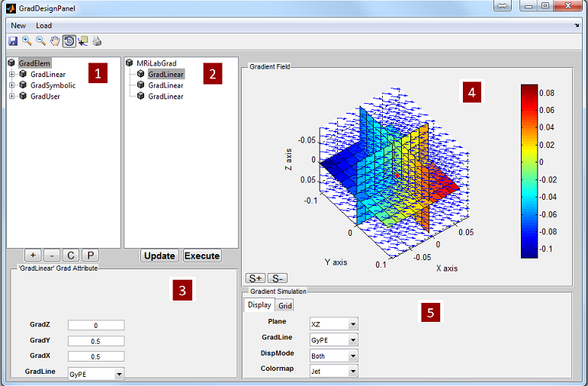
Task: Click the jet colorbar beside the plot
Action: pos(529,171)
